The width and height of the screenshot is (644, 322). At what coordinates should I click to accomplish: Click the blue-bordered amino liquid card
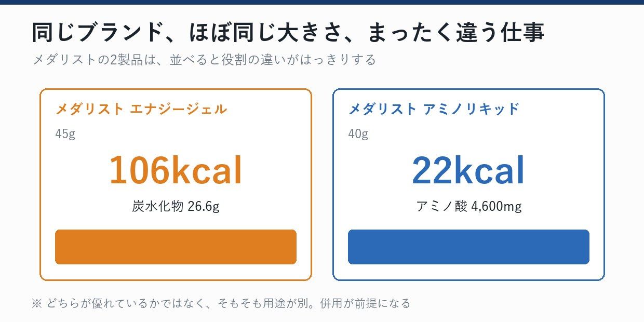click(468, 184)
